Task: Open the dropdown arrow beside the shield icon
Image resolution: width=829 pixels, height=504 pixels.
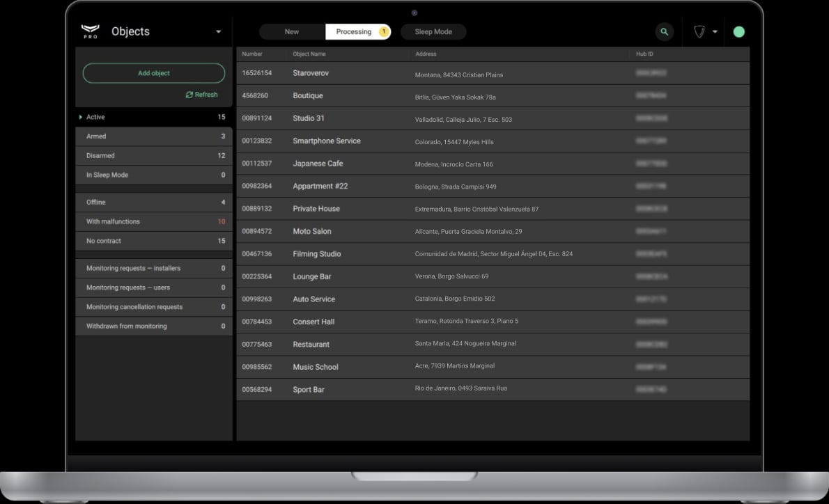Action: (x=714, y=31)
